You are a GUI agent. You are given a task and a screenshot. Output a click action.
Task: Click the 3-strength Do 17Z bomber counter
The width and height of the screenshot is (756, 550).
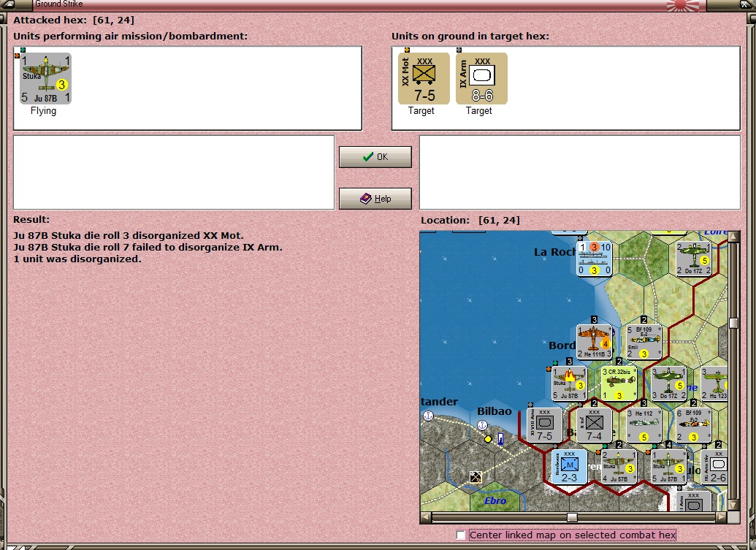pyautogui.click(x=669, y=383)
